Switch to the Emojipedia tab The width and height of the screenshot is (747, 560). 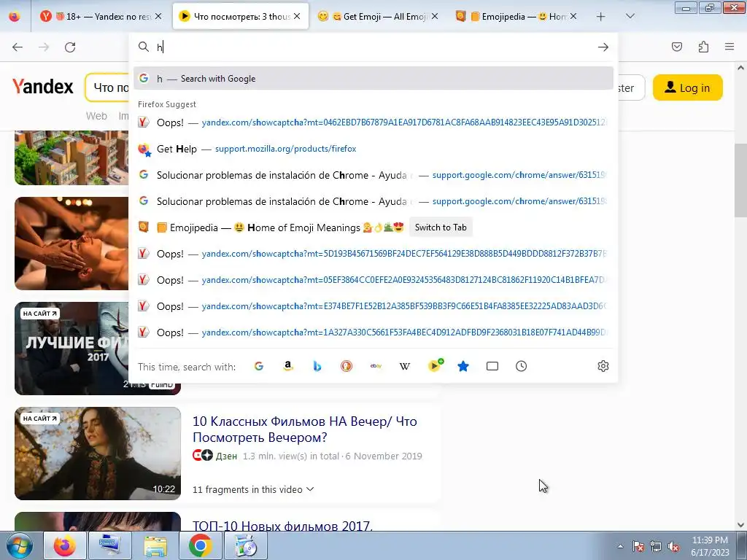coord(517,17)
